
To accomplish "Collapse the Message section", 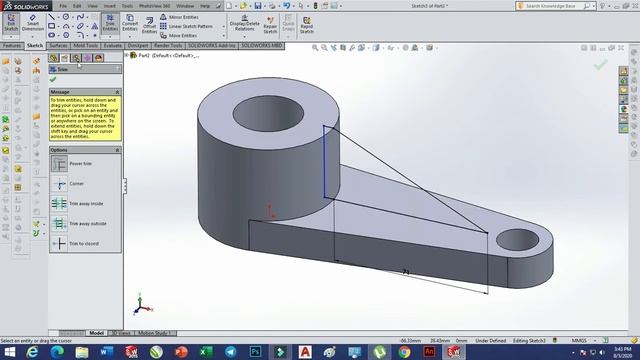I will pos(118,92).
